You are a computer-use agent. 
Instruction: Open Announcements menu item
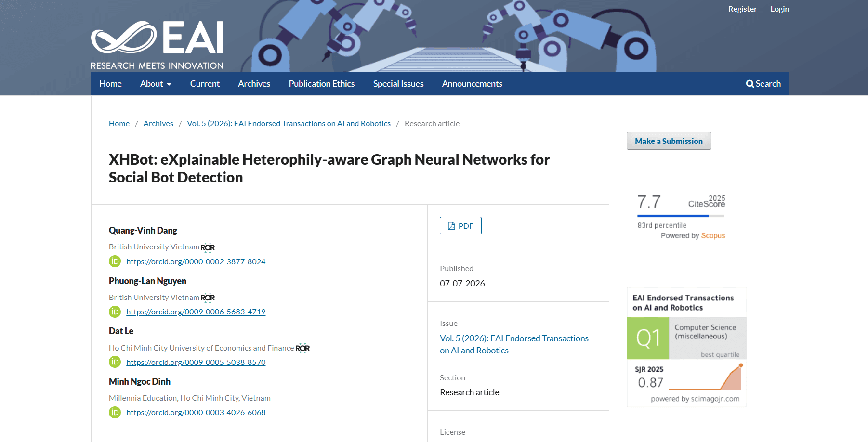[472, 84]
